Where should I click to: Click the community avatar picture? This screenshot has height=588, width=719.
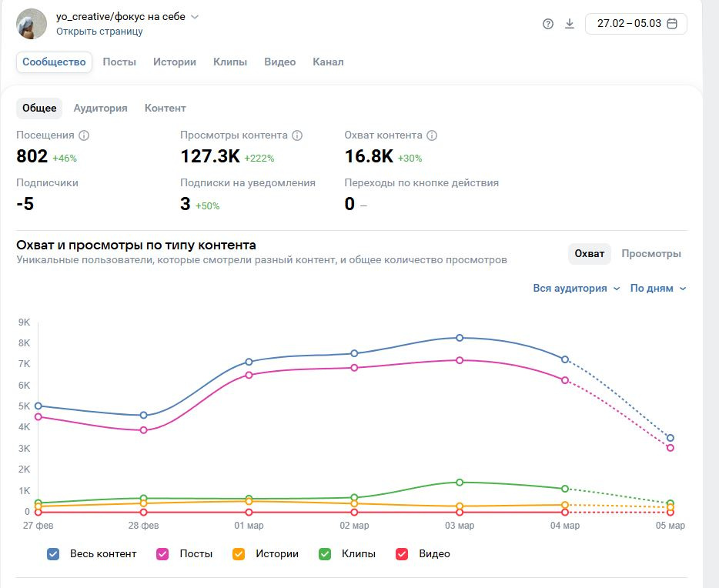pyautogui.click(x=32, y=25)
